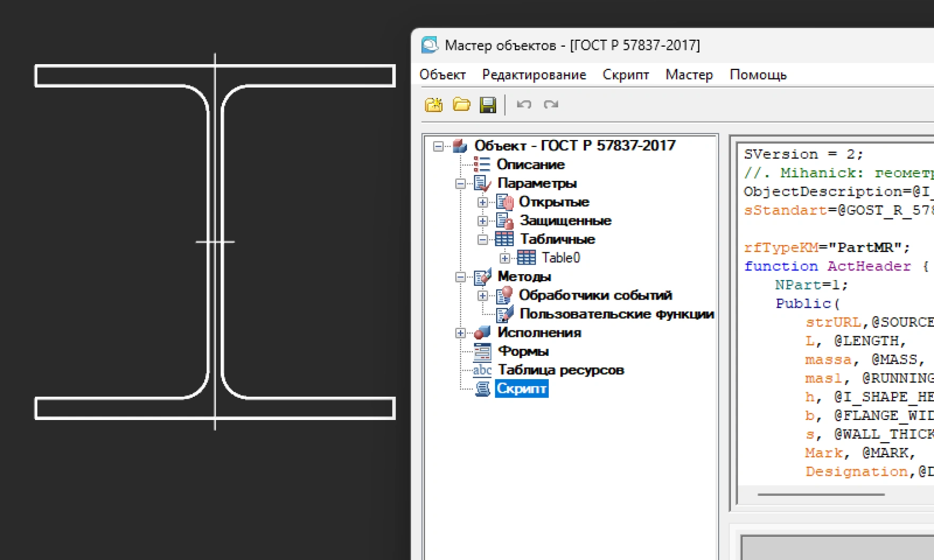Click the Формы icon in tree
The height and width of the screenshot is (560, 934).
(x=482, y=351)
